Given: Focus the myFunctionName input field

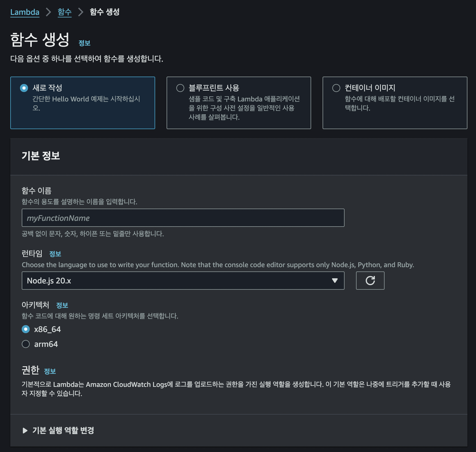Looking at the screenshot, I should (183, 218).
